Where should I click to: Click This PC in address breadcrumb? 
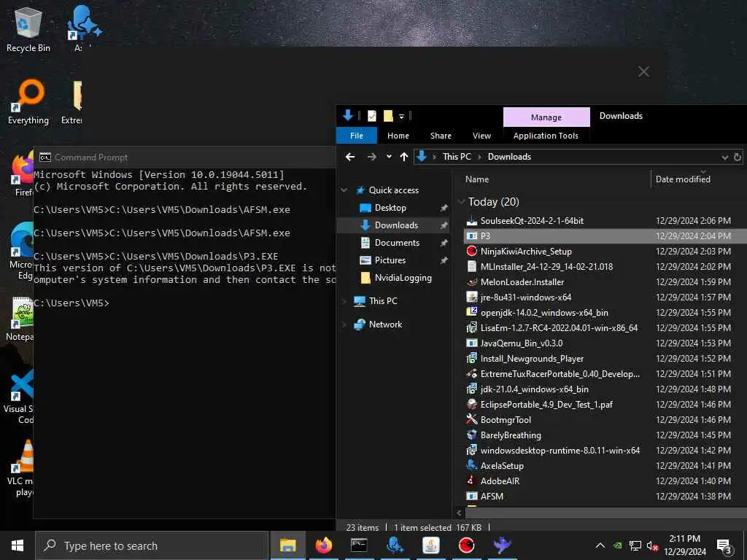(457, 157)
